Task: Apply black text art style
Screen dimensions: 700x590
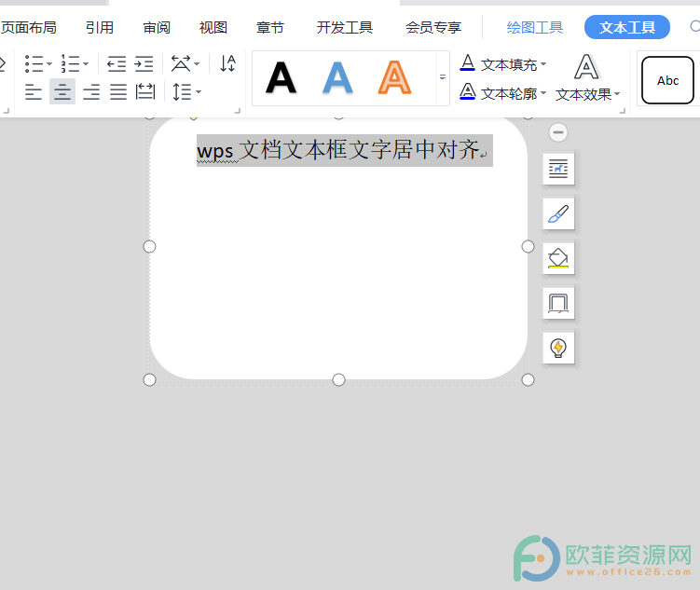Action: click(x=281, y=77)
